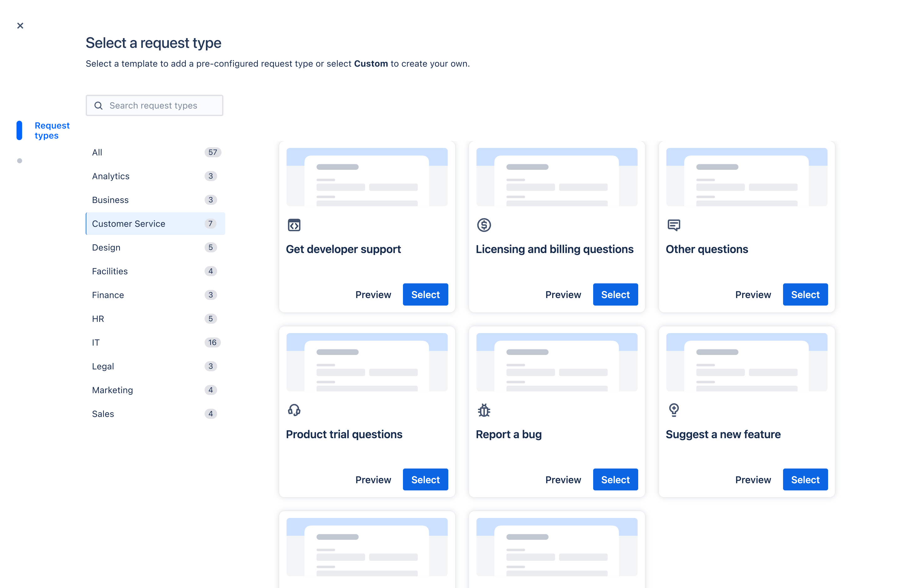The image size is (901, 588).
Task: Click the search magnifier icon
Action: coord(98,106)
